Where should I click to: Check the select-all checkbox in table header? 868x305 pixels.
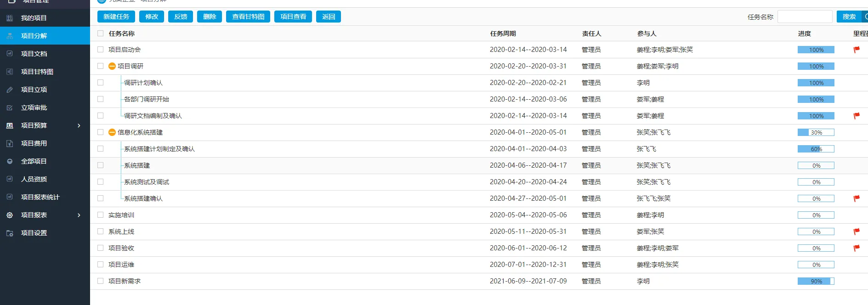[101, 34]
